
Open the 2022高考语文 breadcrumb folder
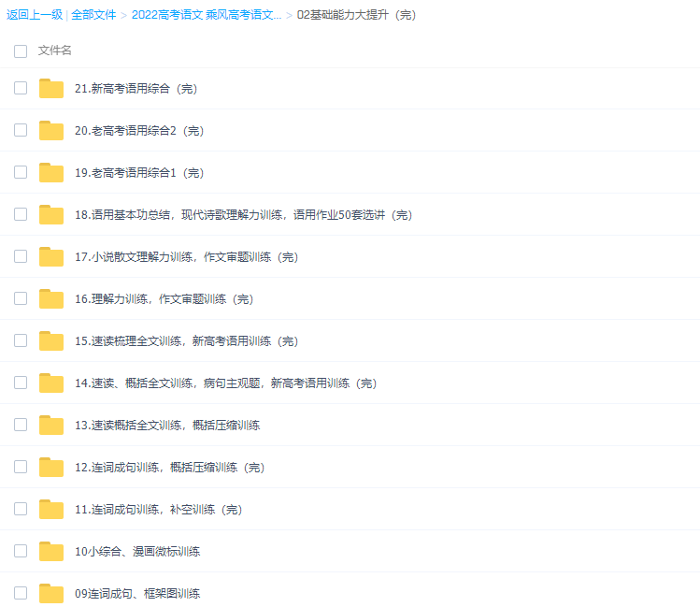(206, 15)
